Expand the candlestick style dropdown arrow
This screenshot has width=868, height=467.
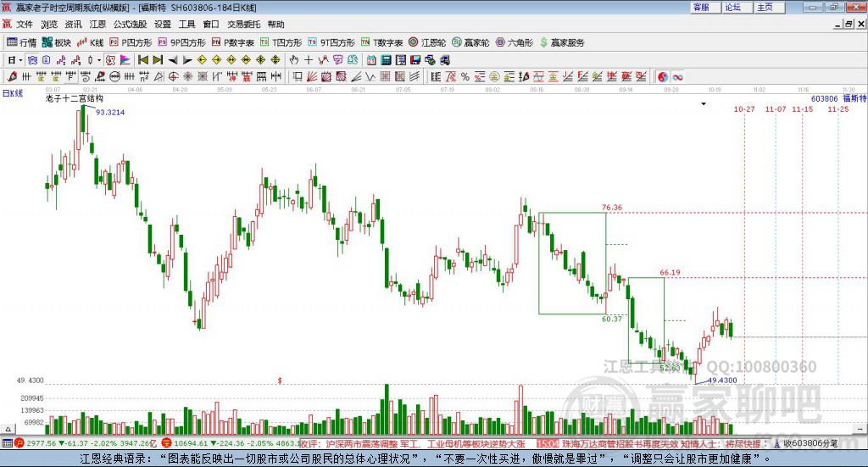[99, 60]
